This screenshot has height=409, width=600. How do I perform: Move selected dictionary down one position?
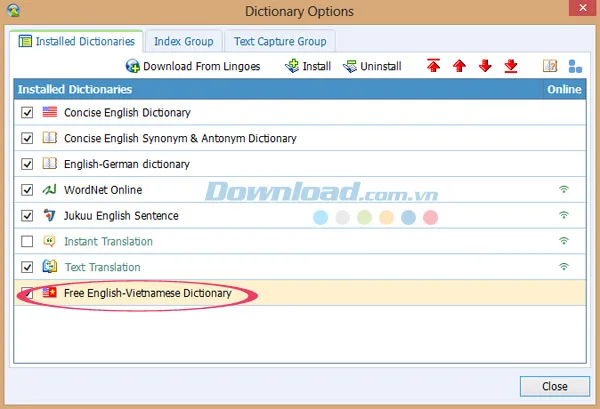pos(485,66)
